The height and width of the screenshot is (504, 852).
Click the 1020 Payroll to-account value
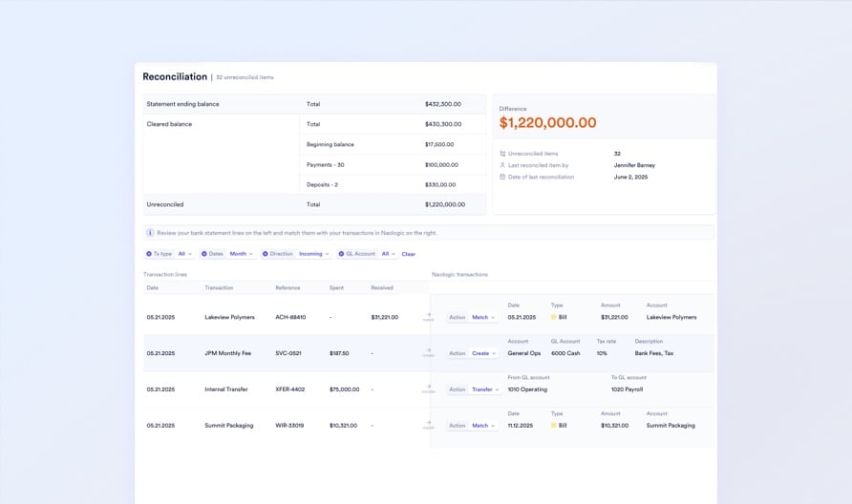(x=627, y=389)
